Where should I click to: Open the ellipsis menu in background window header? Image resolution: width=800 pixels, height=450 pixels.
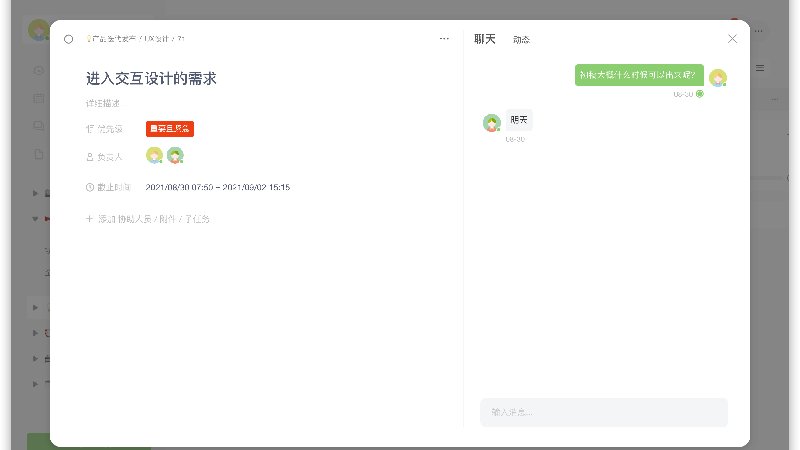(759, 31)
